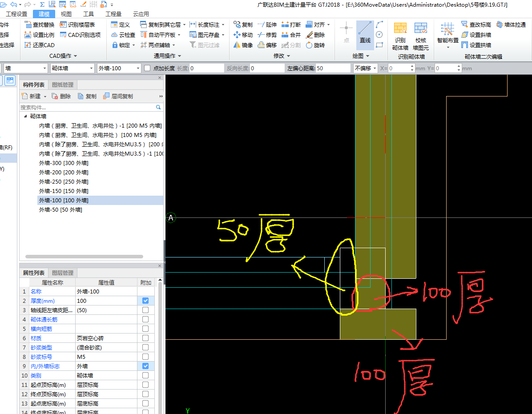Click 自动平齐板 tool
Image resolution: width=532 pixels, height=414 pixels.
point(160,35)
